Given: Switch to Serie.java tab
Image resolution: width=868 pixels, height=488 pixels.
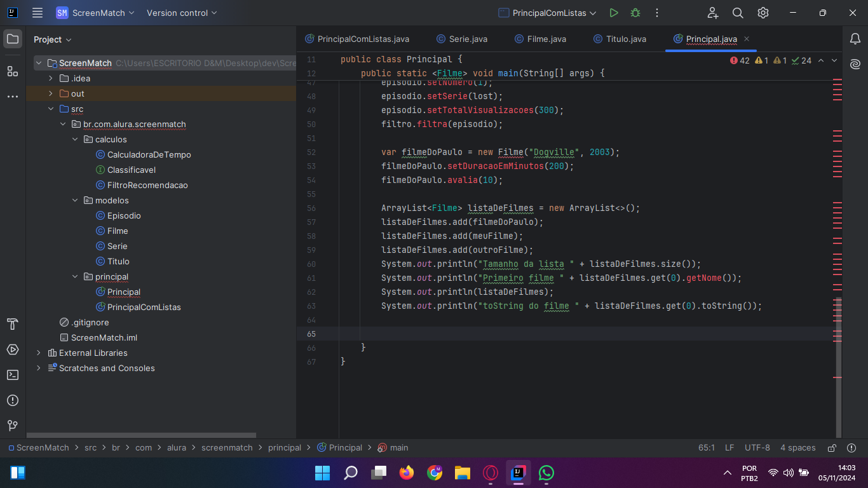Looking at the screenshot, I should click(462, 39).
